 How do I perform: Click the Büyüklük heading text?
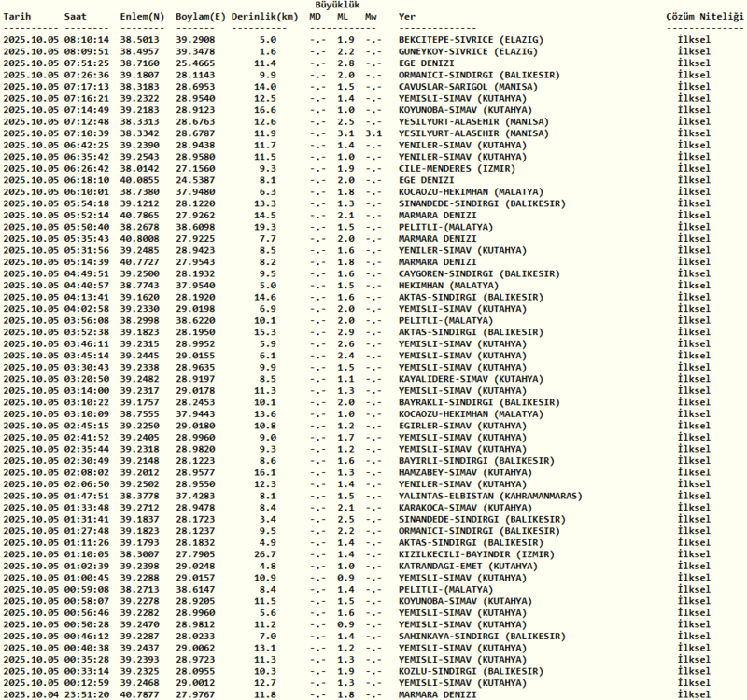[337, 5]
